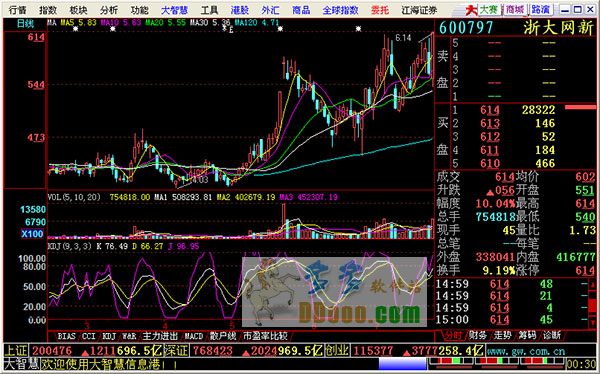Open the 商城 store button
This screenshot has width=600, height=374.
[515, 10]
